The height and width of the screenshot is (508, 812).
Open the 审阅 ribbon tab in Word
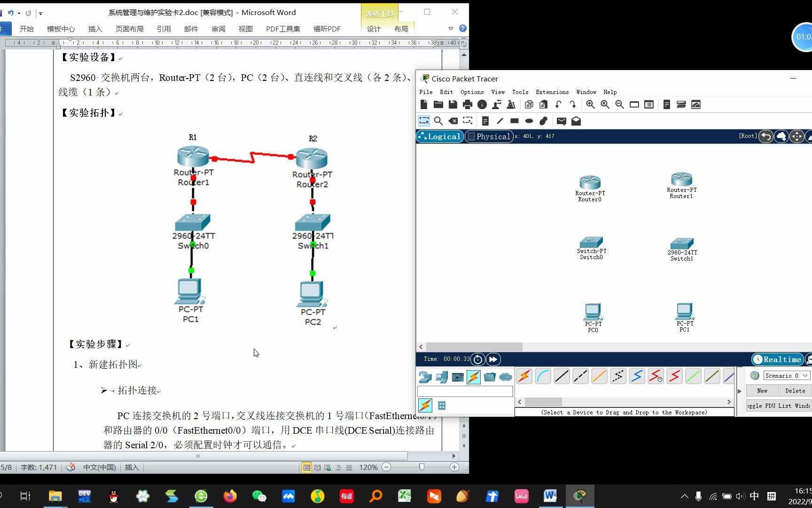tap(218, 29)
